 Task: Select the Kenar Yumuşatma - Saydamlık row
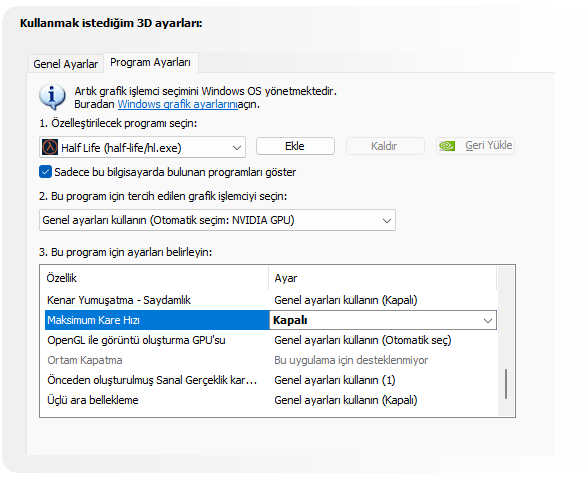coord(270,300)
